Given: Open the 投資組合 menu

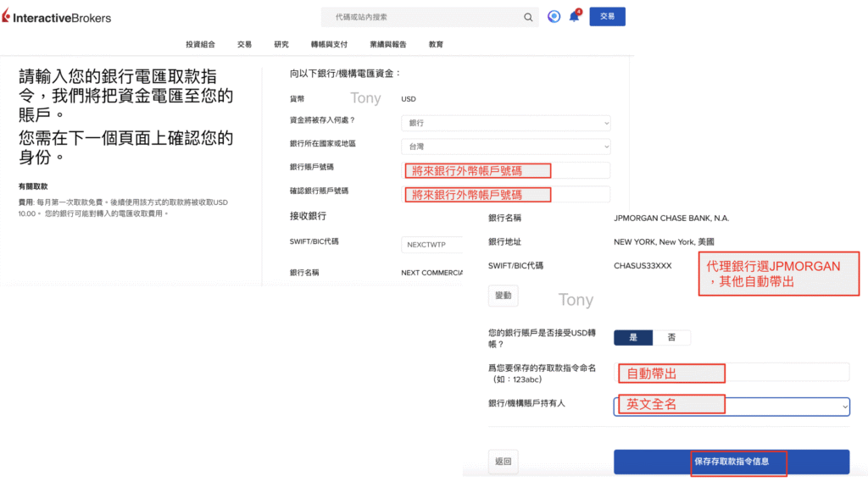Looking at the screenshot, I should tap(201, 45).
